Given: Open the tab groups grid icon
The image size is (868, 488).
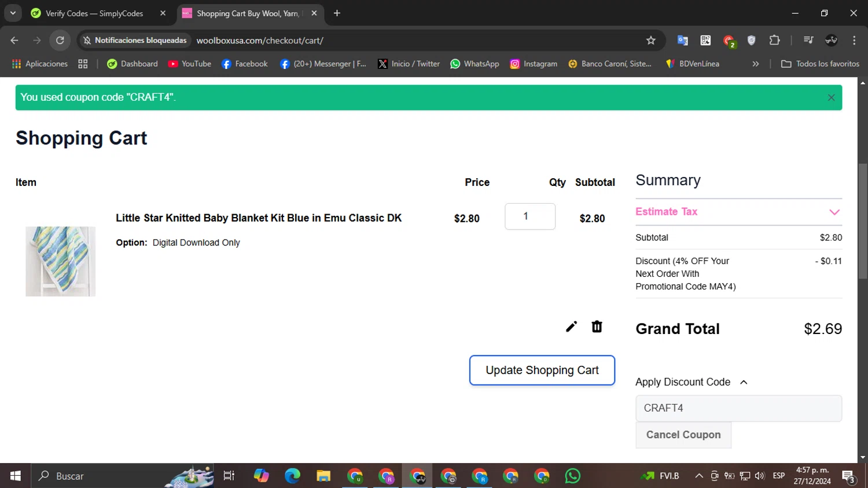Looking at the screenshot, I should (83, 64).
